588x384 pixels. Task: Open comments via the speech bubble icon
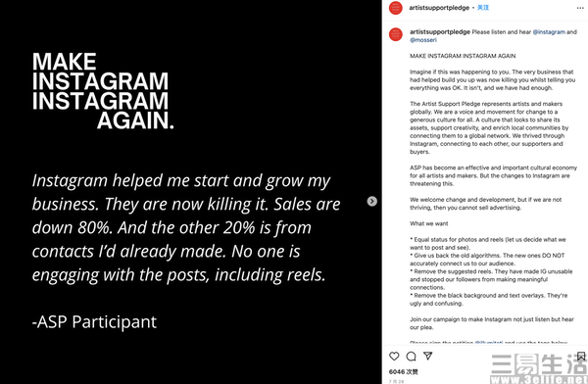pyautogui.click(x=411, y=357)
